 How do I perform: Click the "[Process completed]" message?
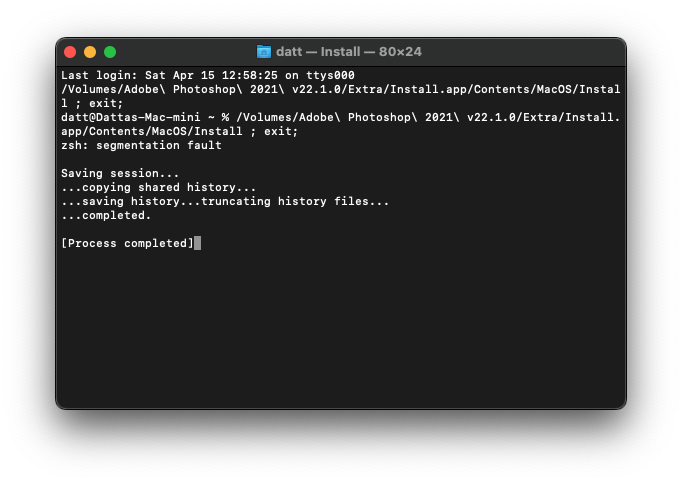(x=127, y=243)
